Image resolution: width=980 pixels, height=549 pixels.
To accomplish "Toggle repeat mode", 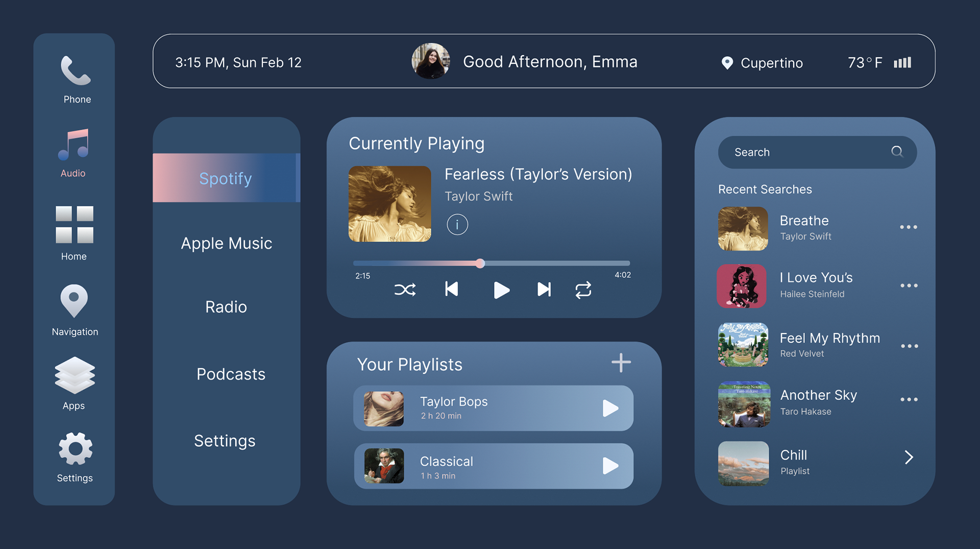I will pyautogui.click(x=583, y=290).
